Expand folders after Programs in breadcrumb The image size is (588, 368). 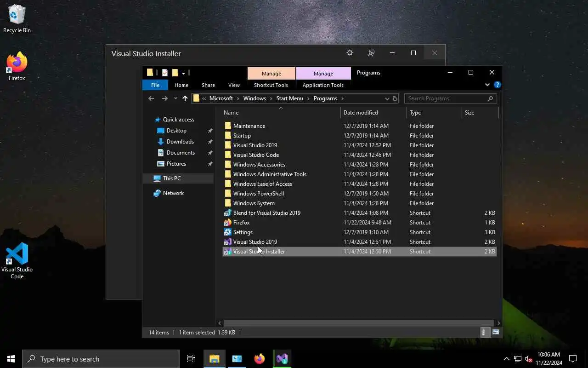click(x=342, y=98)
